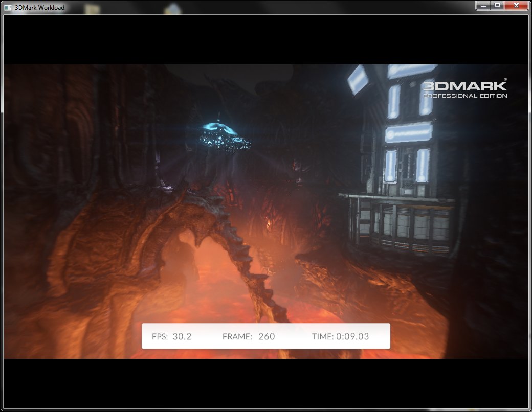Click the 30.2 FPS value
Screen dimensions: 532x412
(x=182, y=336)
